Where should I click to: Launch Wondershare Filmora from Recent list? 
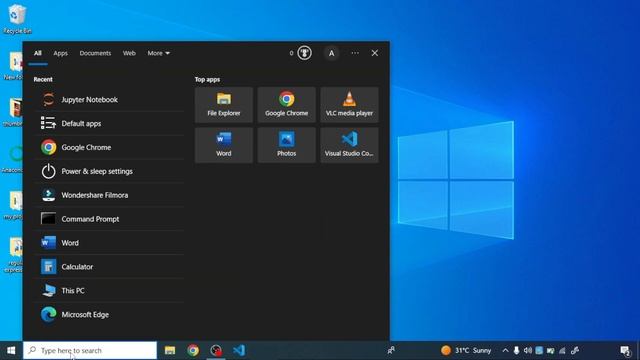(x=109, y=195)
